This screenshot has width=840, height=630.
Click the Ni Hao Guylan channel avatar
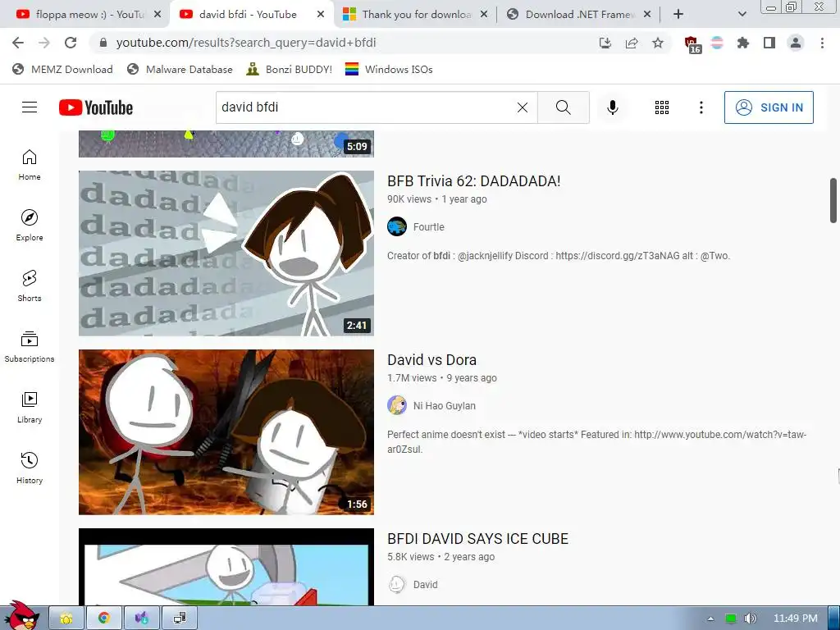click(397, 405)
